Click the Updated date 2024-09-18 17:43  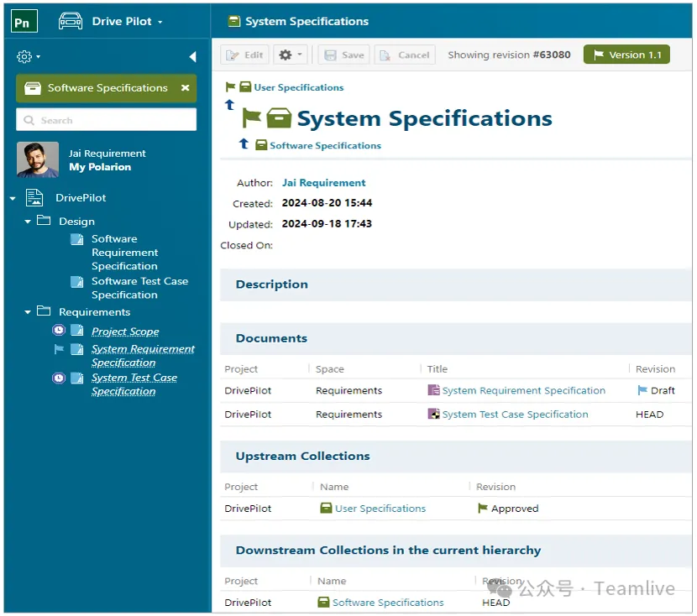(327, 224)
